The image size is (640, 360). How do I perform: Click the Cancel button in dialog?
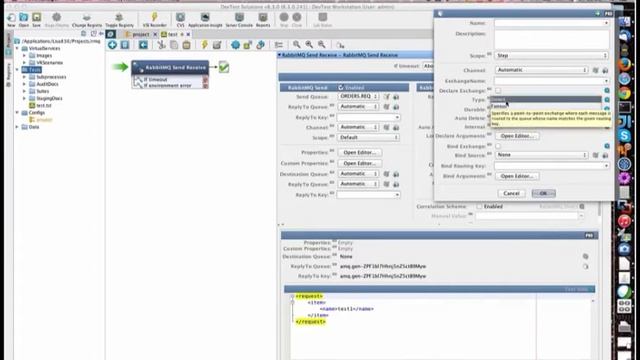511,193
